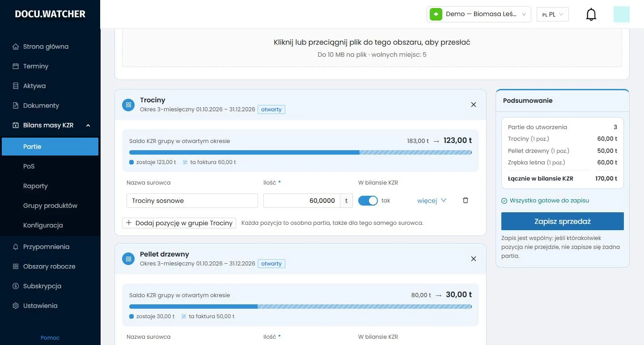Click the green workspace logo icon
This screenshot has height=345, width=644.
pyautogui.click(x=436, y=14)
